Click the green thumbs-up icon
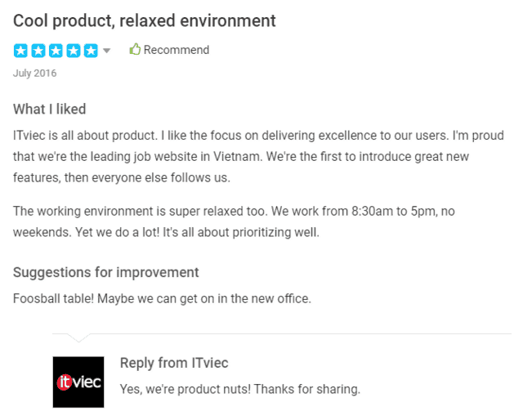Image resolution: width=523 pixels, height=420 pixels. 135,49
